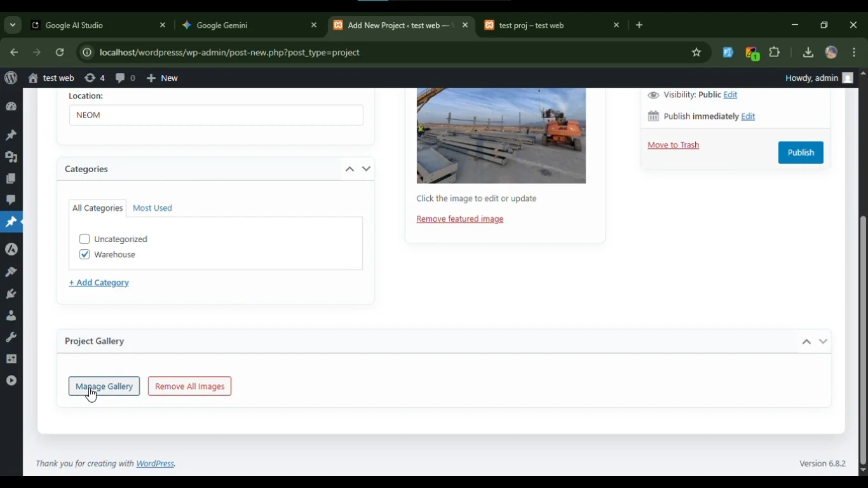868x488 pixels.
Task: Click the Location input field
Action: coord(216,115)
